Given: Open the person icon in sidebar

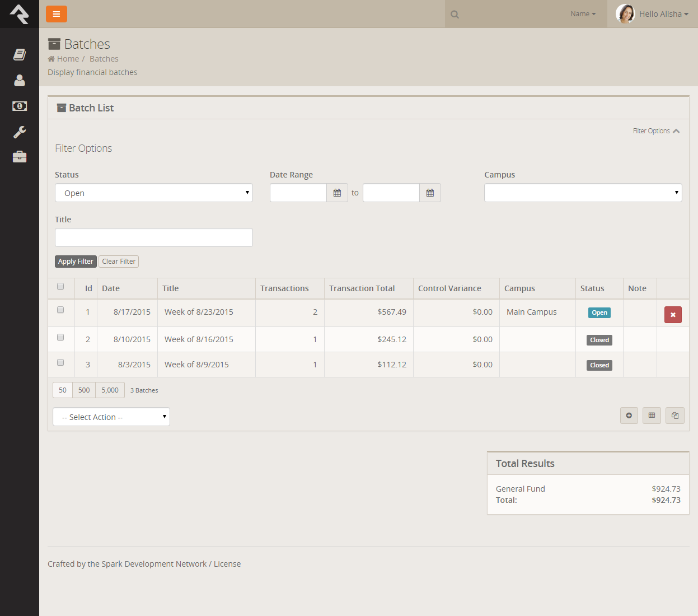Looking at the screenshot, I should [20, 81].
